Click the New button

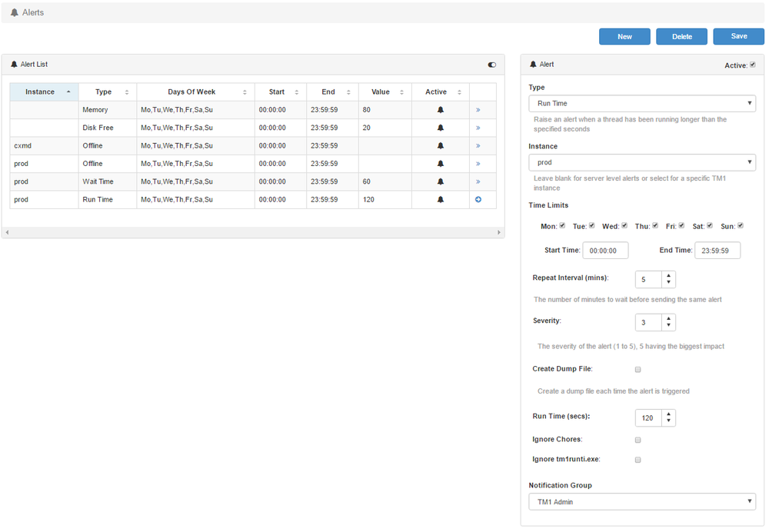click(x=624, y=37)
